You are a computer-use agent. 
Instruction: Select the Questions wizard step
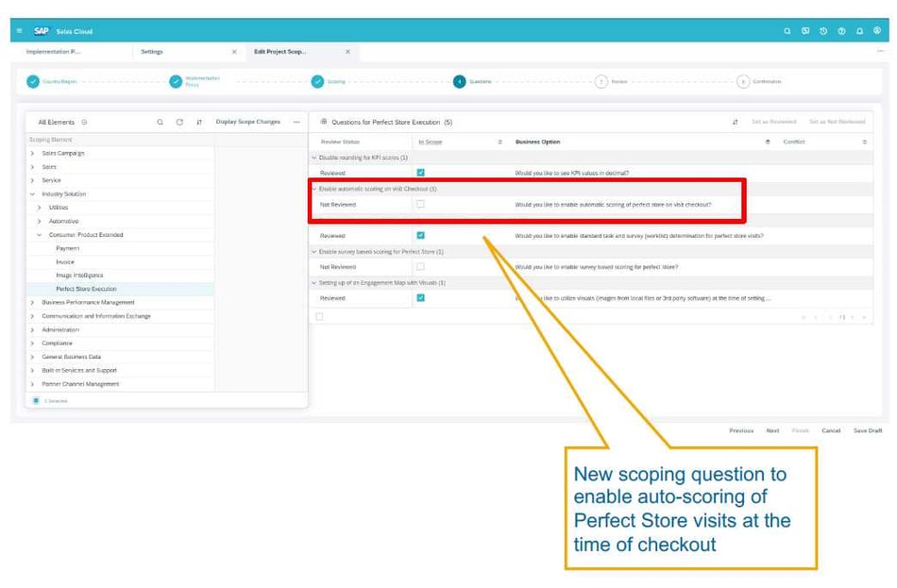point(460,81)
